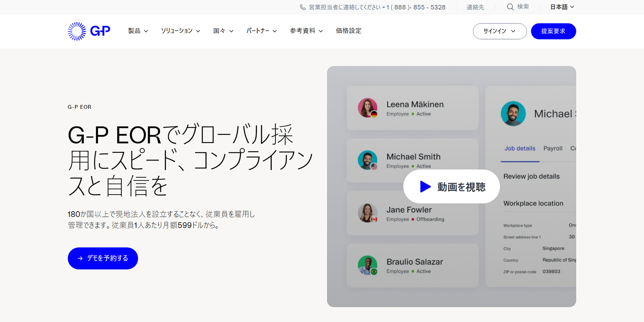This screenshot has height=322, width=644.
Task: Click Jane Fowler's avatar
Action: coord(367,213)
